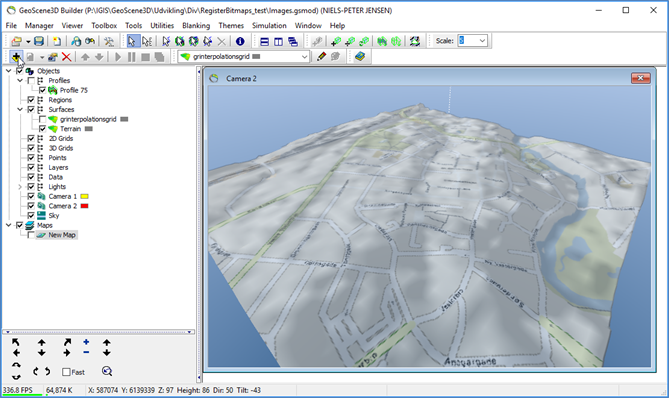The image size is (669, 398).
Task: Move object down with the gray down arrow
Action: click(99, 57)
